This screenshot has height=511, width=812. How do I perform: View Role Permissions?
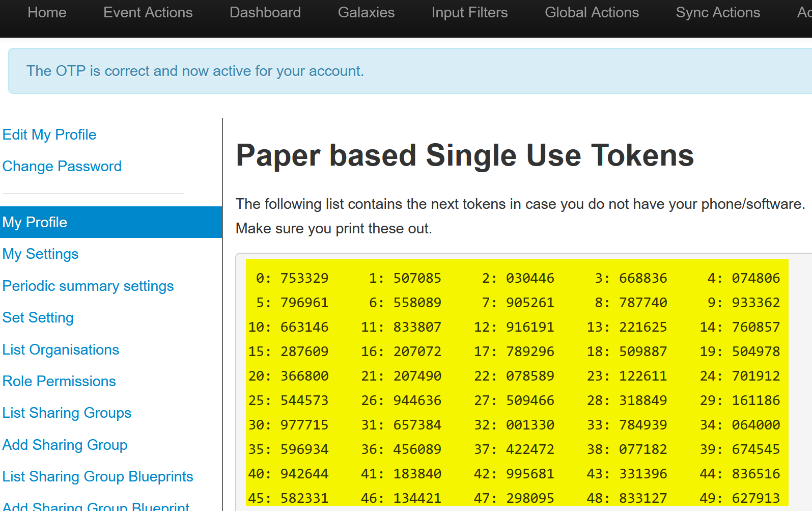[59, 381]
